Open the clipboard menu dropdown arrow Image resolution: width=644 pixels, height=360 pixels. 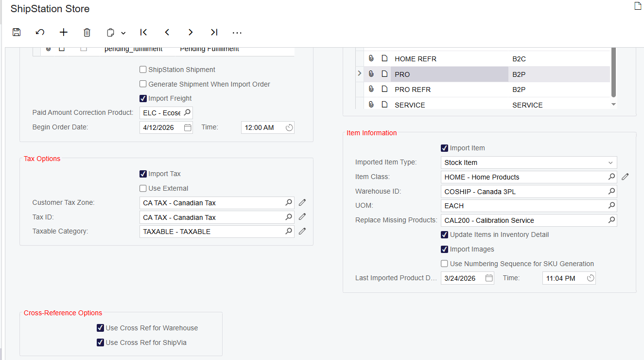pyautogui.click(x=123, y=33)
